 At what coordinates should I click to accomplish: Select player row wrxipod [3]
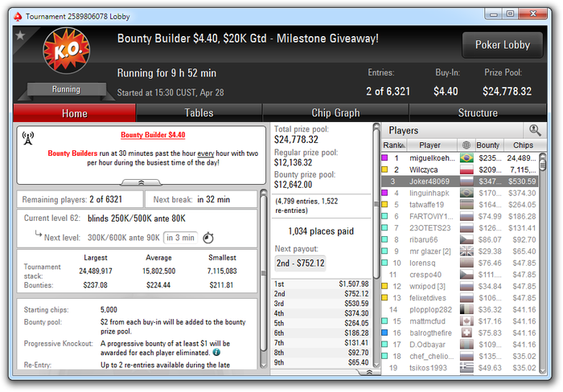(459, 286)
